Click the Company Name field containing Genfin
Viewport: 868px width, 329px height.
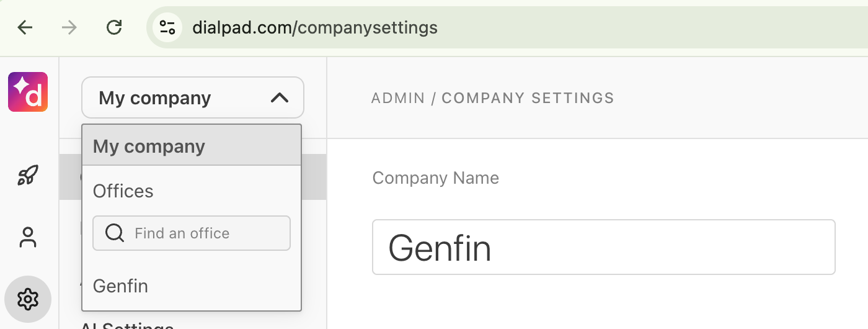click(x=603, y=247)
